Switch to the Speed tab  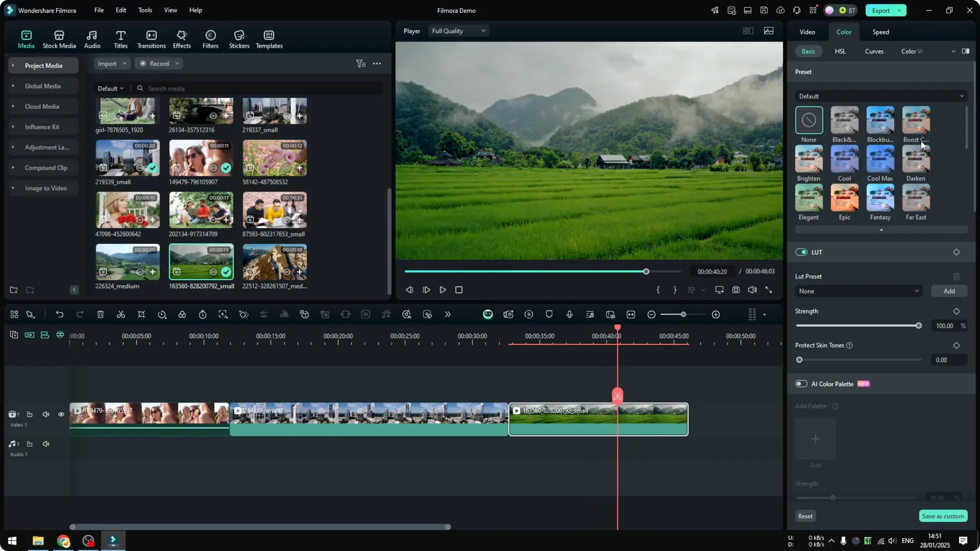[880, 32]
